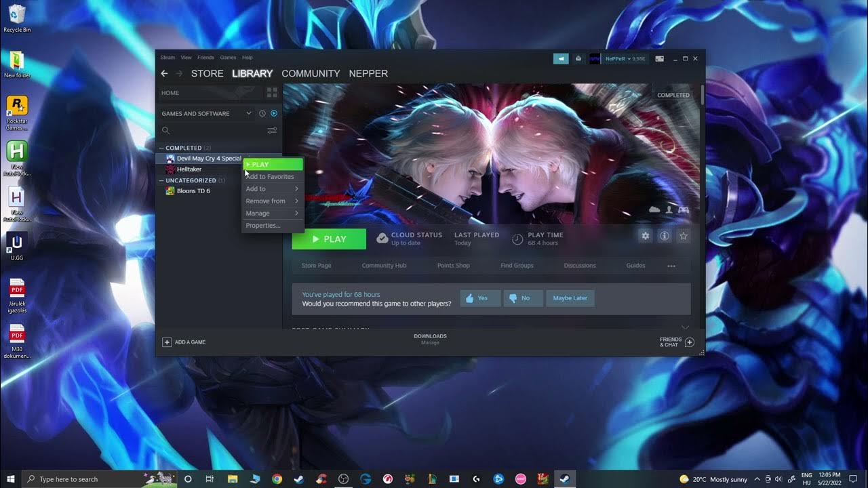Click the Cloud Status cloud icon

point(382,239)
